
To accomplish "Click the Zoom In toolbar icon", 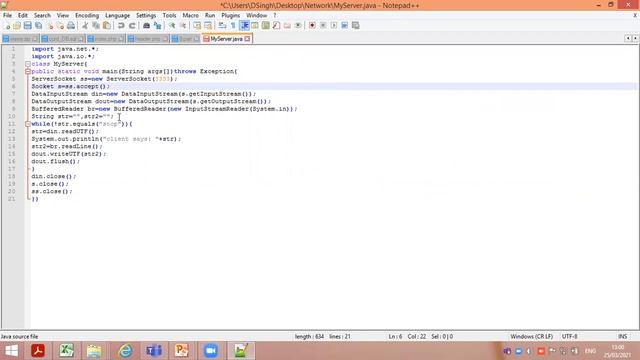I will pyautogui.click(x=172, y=25).
